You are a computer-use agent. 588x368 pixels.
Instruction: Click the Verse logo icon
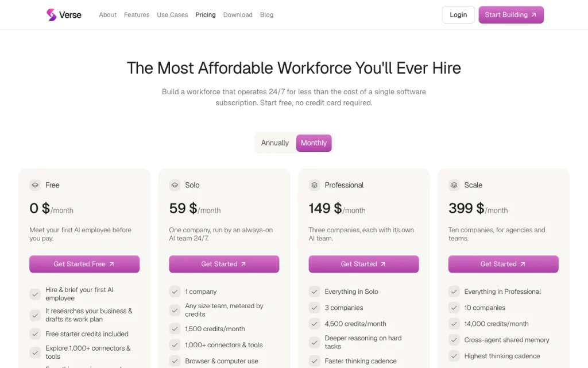[x=51, y=14]
